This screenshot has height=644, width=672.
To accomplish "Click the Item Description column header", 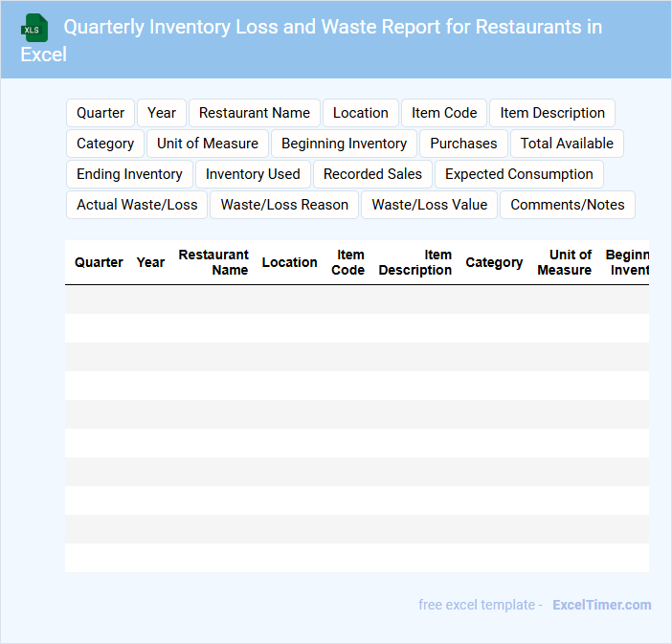I will click(414, 262).
